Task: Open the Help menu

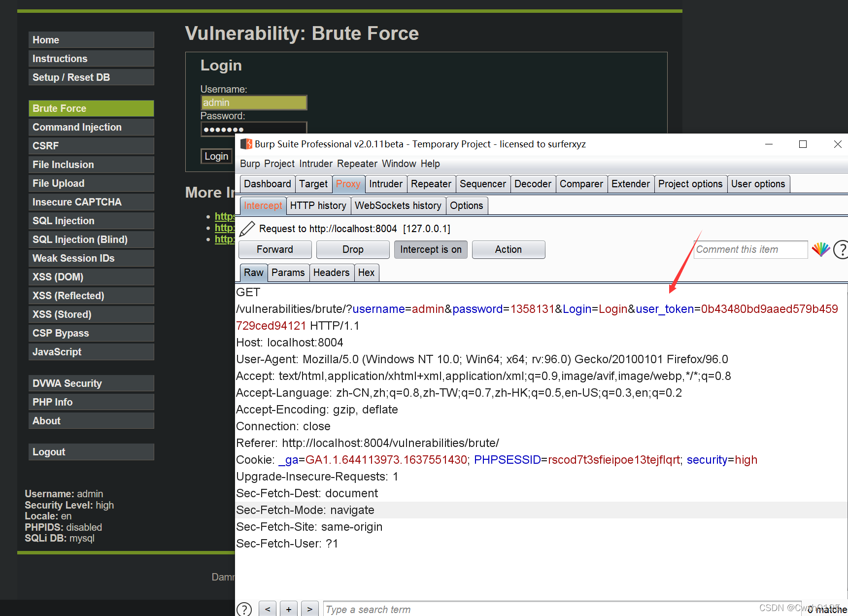Action: 430,164
